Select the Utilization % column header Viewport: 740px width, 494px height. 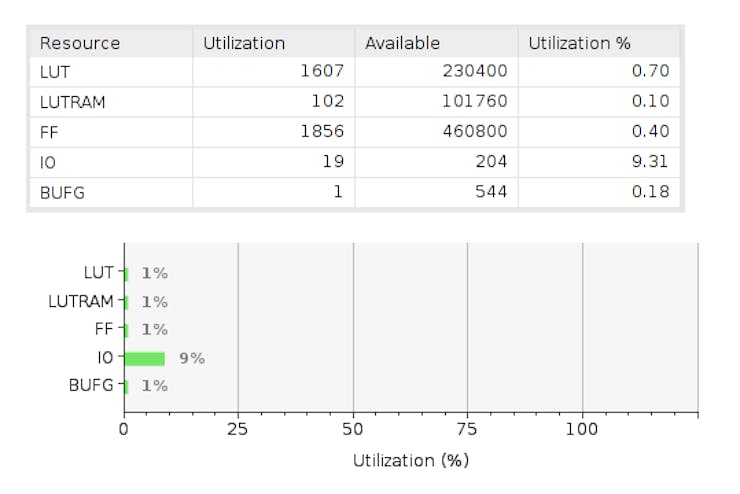[579, 43]
